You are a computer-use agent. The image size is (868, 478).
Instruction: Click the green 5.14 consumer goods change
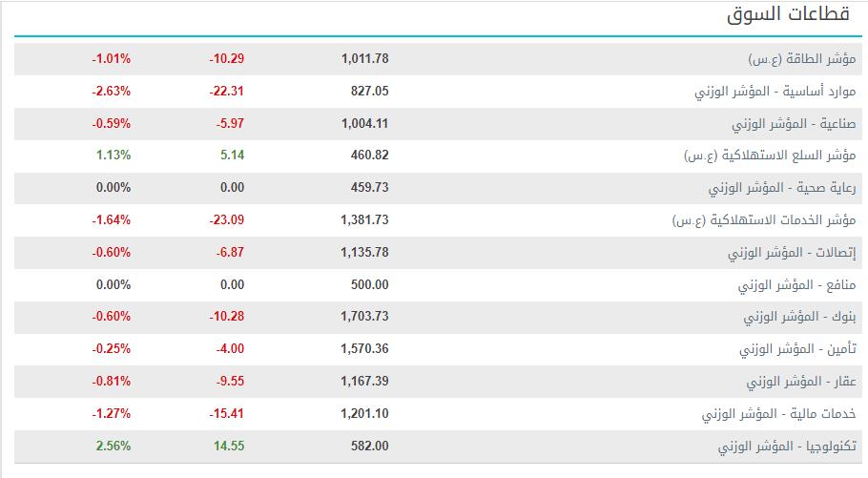232,156
